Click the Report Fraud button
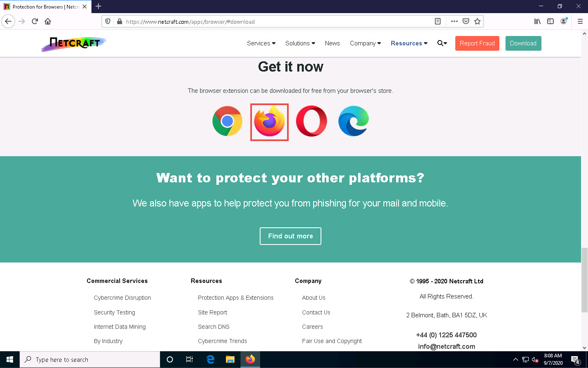The width and height of the screenshot is (588, 368). click(x=477, y=43)
